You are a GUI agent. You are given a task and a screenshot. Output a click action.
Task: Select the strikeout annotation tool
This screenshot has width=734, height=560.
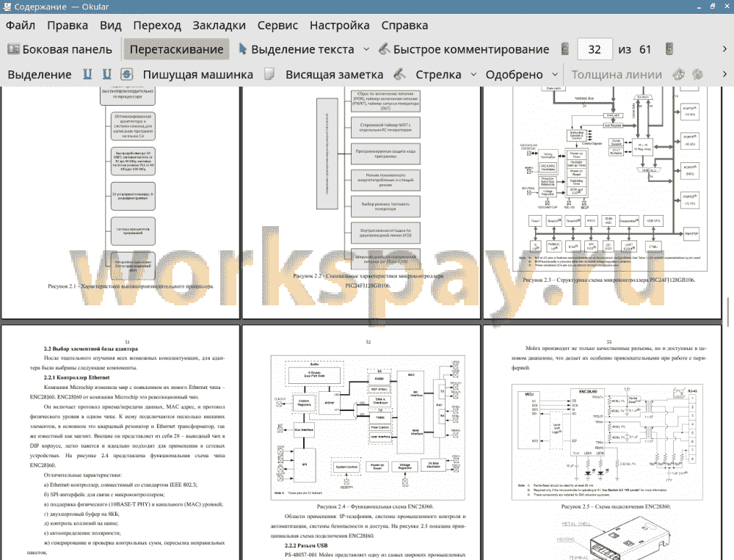coord(127,74)
